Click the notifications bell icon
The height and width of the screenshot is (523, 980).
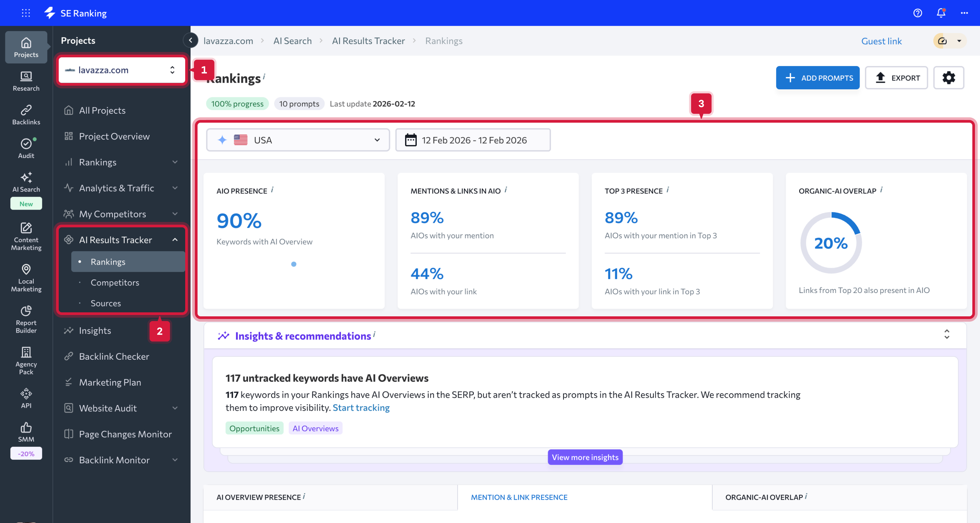point(941,13)
